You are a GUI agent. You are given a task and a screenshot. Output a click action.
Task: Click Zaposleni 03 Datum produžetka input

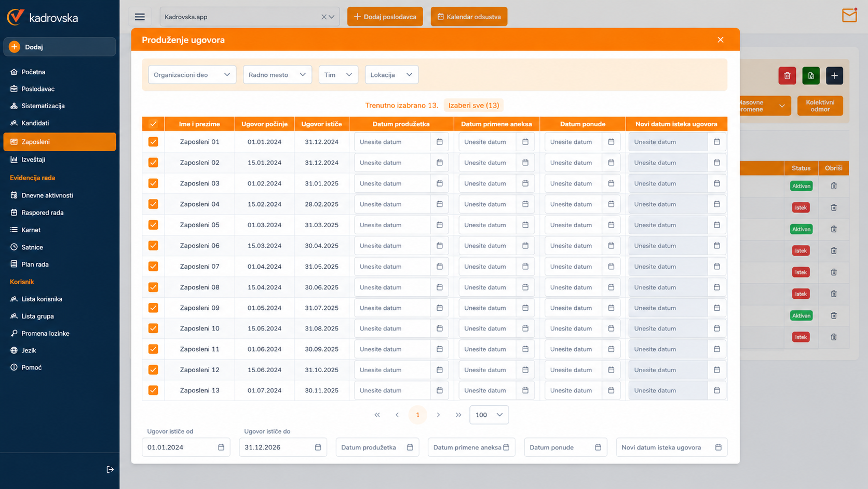point(392,183)
